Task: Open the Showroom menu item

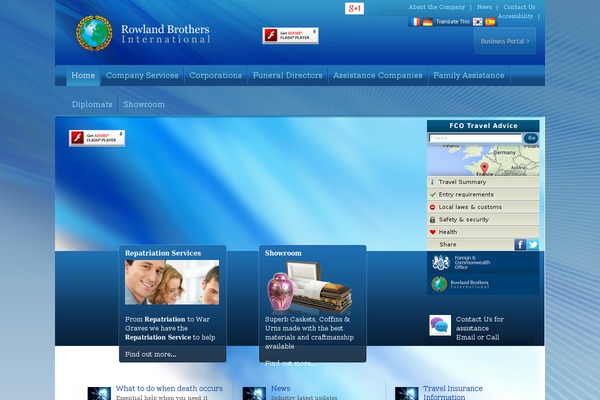Action: 144,104
